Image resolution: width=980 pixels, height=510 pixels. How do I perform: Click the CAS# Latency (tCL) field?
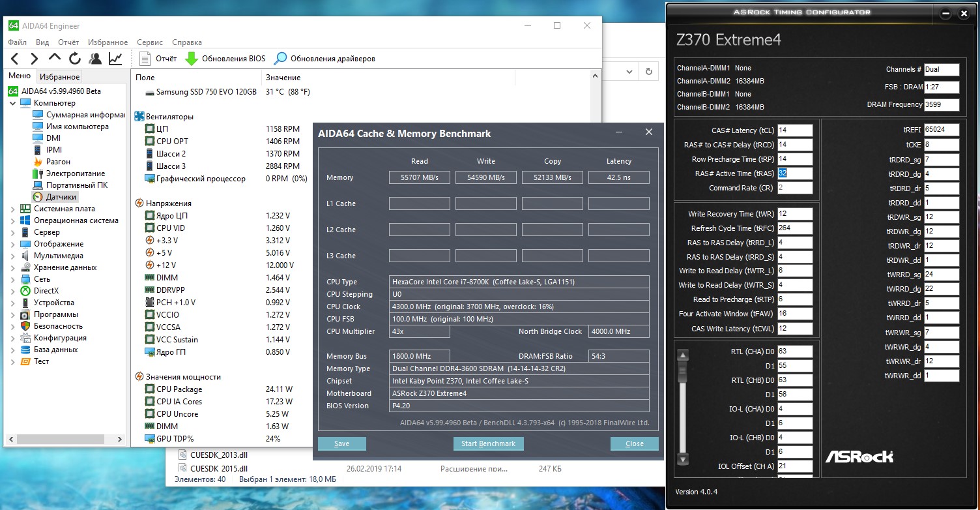(795, 130)
